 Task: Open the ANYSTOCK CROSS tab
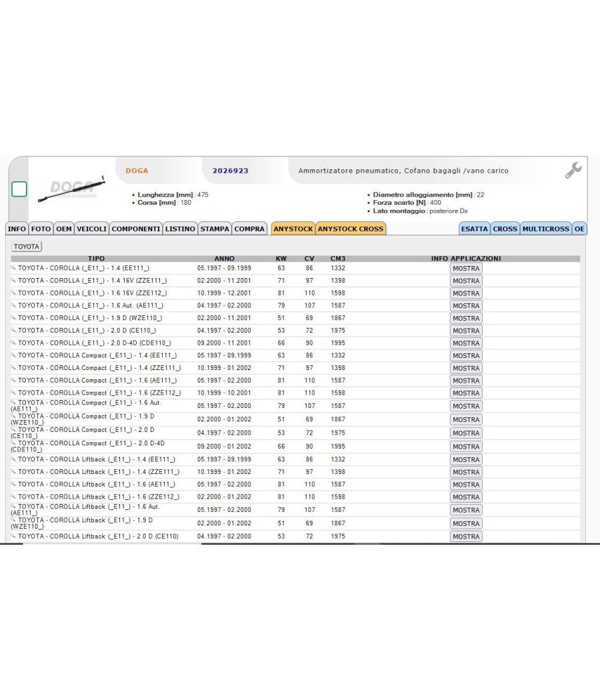tap(351, 229)
